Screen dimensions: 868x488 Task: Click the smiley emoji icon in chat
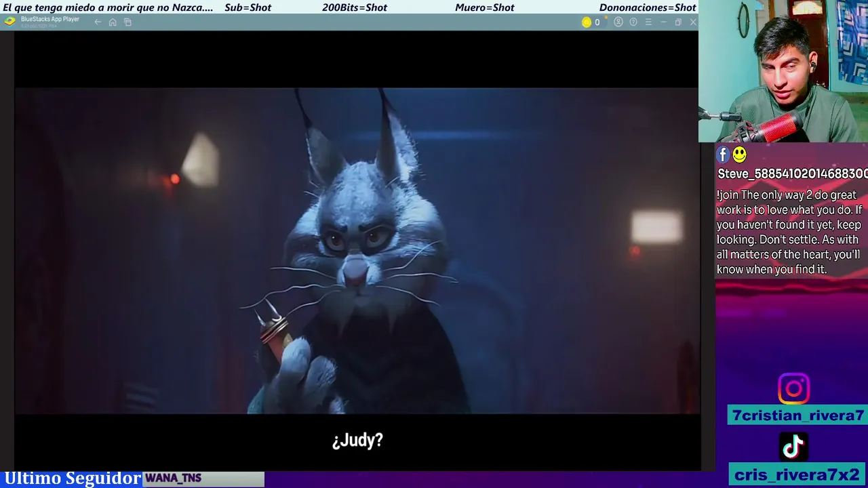739,155
